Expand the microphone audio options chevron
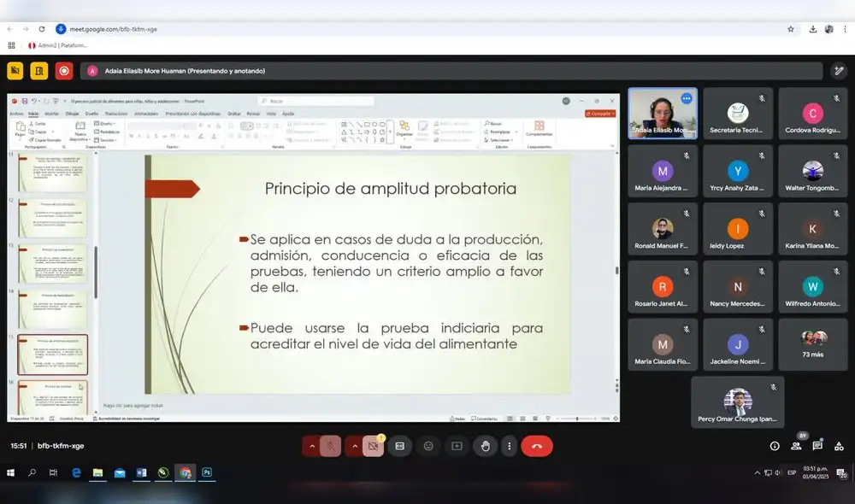Screen dimensions: 855x504 pos(312,446)
